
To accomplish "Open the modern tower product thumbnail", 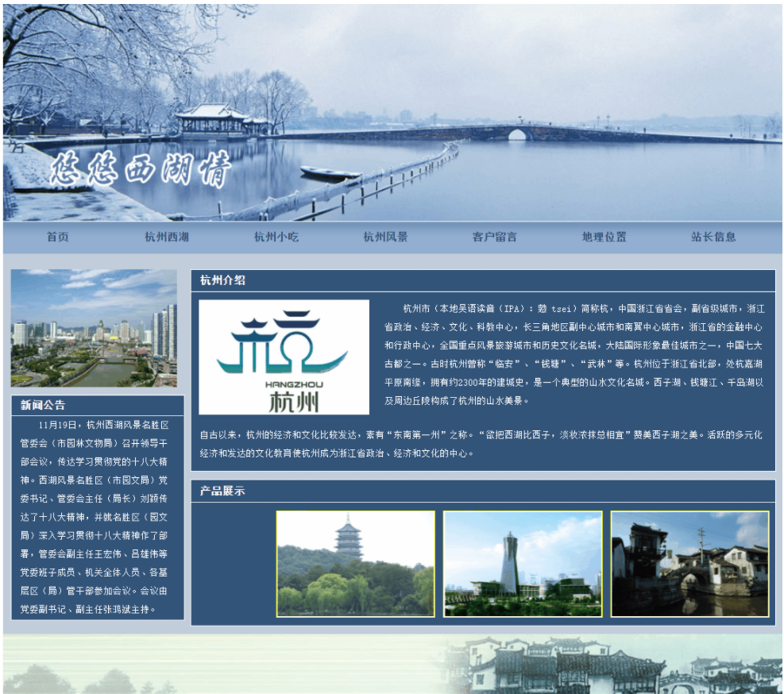I will (x=523, y=564).
